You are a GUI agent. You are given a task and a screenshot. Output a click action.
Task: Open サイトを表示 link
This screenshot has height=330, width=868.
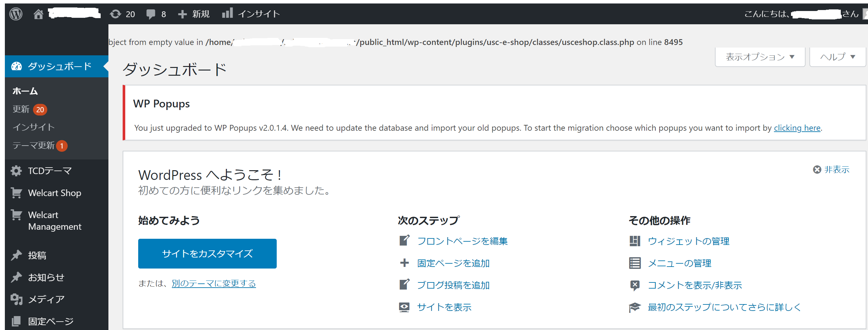click(x=444, y=307)
